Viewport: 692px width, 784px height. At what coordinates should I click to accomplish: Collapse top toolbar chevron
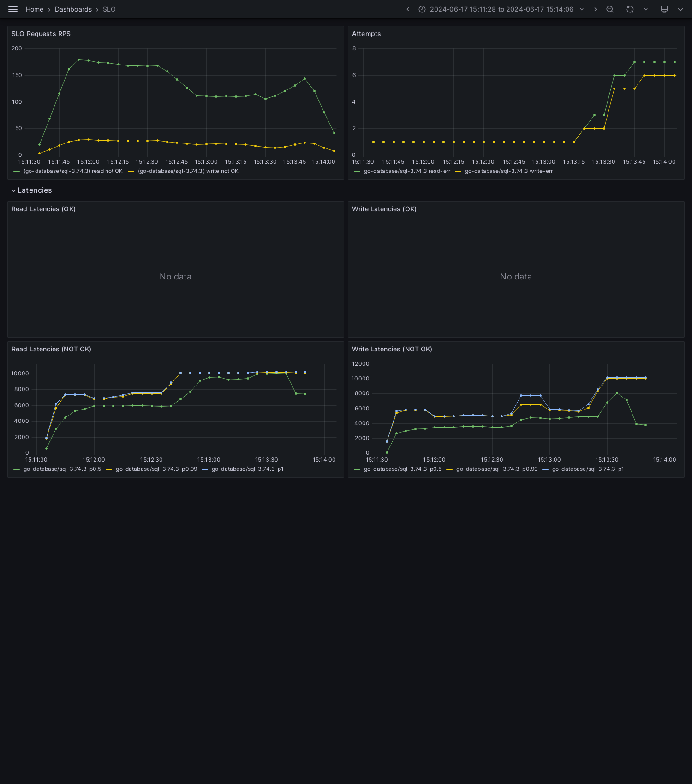coord(680,9)
